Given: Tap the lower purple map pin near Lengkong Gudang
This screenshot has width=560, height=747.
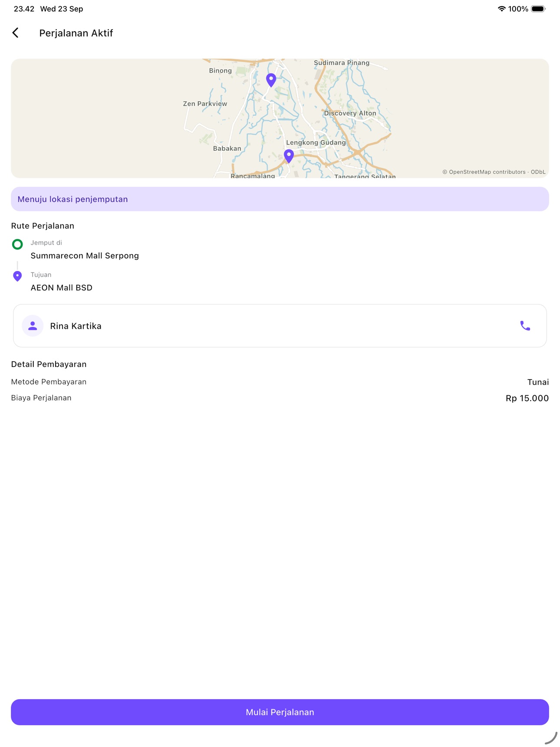Looking at the screenshot, I should [x=289, y=156].
